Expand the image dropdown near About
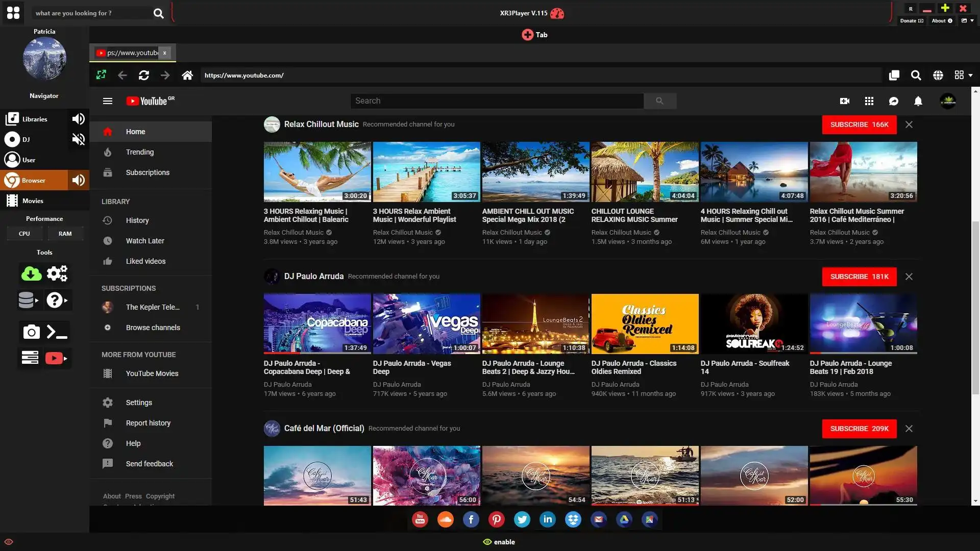Screen dimensions: 980x551 coord(968,20)
